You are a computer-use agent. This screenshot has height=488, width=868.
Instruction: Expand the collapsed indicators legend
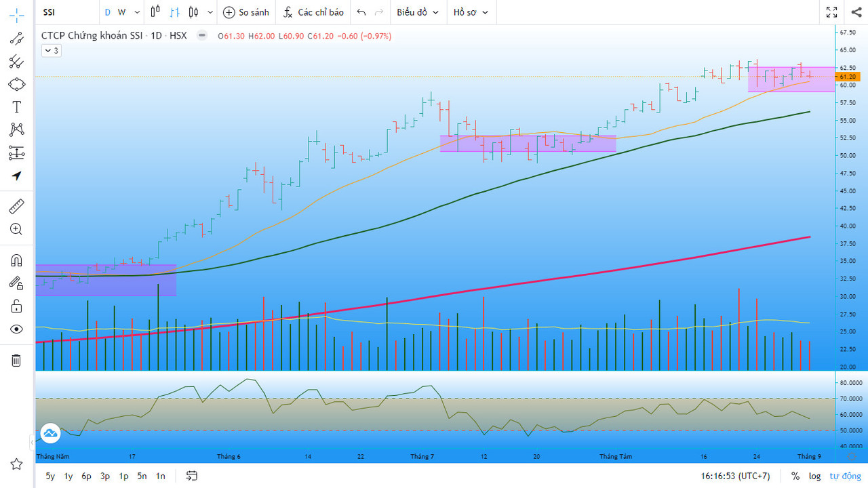click(51, 50)
